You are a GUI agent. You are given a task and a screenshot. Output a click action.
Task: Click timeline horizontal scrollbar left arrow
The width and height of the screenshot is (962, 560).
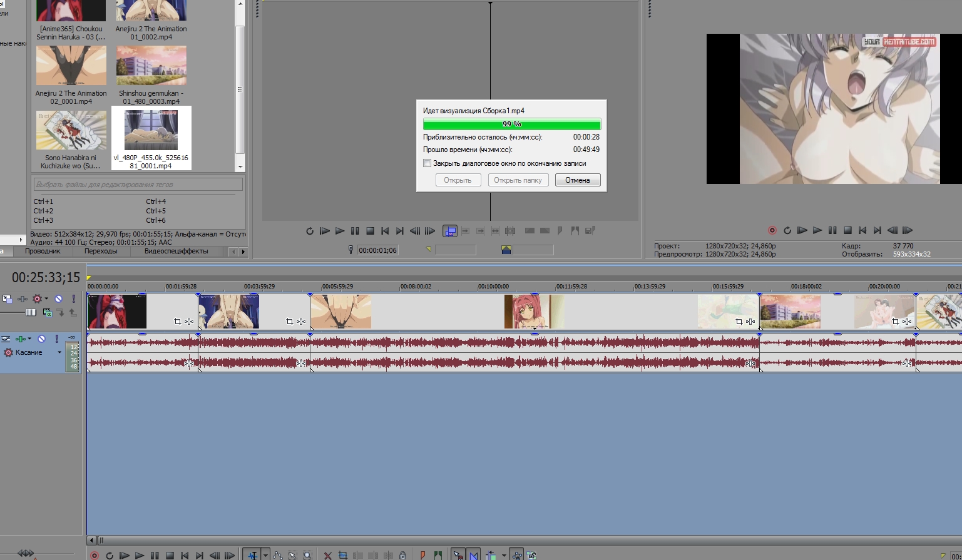(92, 540)
